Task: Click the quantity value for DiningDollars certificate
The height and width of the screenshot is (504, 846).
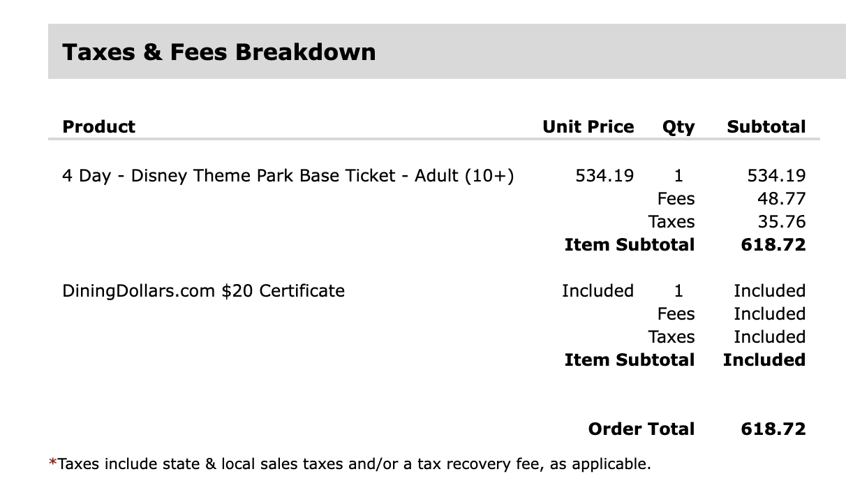Action: pyautogui.click(x=678, y=290)
